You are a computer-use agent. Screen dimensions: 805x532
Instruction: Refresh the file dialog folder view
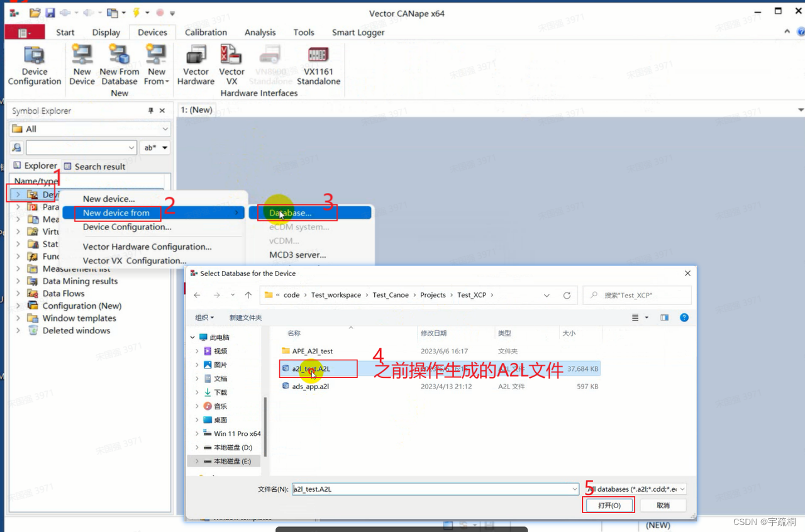(567, 295)
